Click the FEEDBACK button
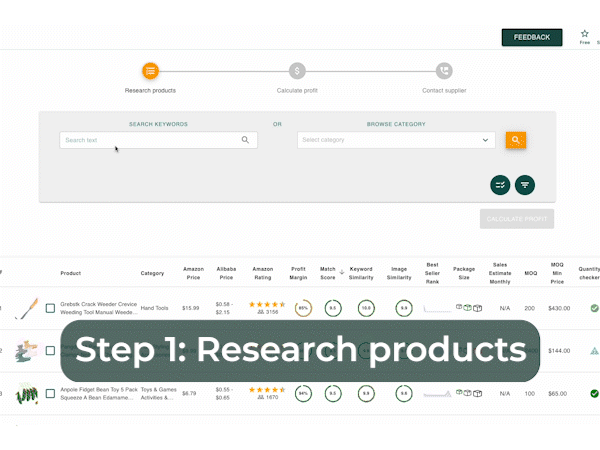 click(x=532, y=37)
